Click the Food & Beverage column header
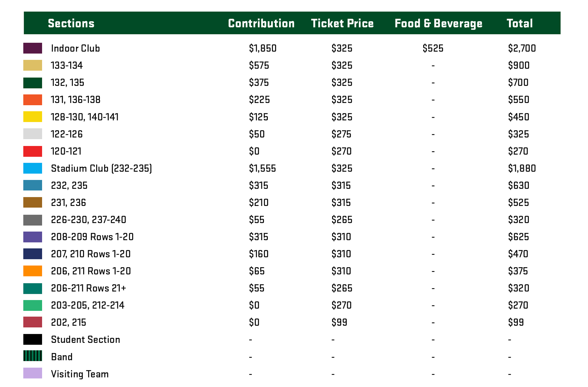 tap(438, 23)
